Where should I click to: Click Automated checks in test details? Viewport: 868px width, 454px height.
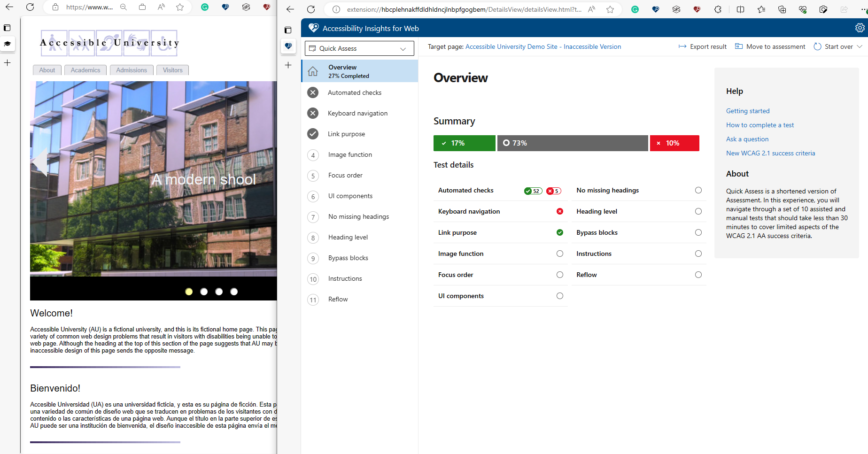coord(466,190)
